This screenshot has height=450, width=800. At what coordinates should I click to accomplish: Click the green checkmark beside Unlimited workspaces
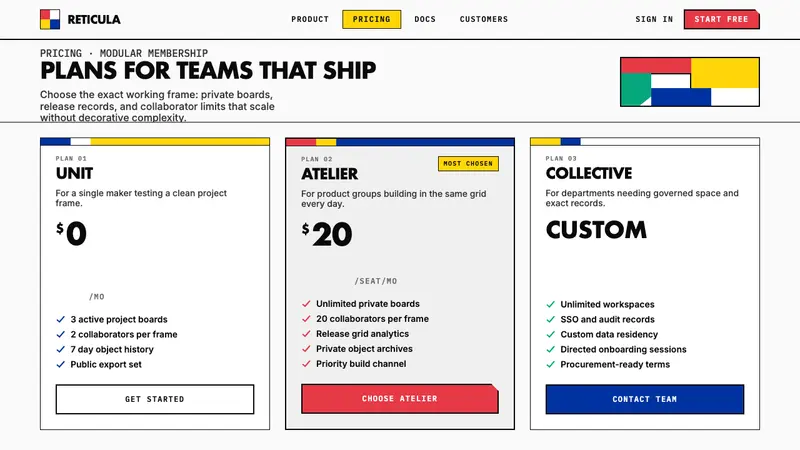[x=551, y=305]
